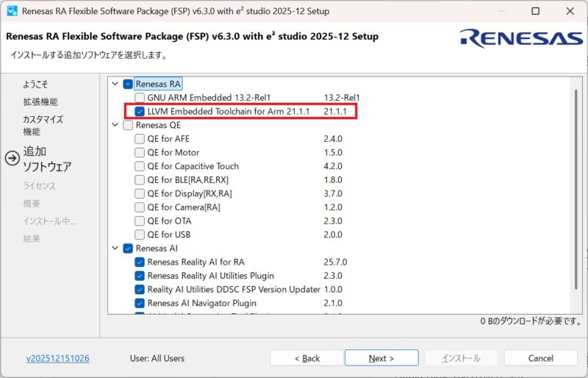Image resolution: width=588 pixels, height=378 pixels.
Task: Select QE for BLE[RA,RE,RX] checkbox
Action: point(140,180)
